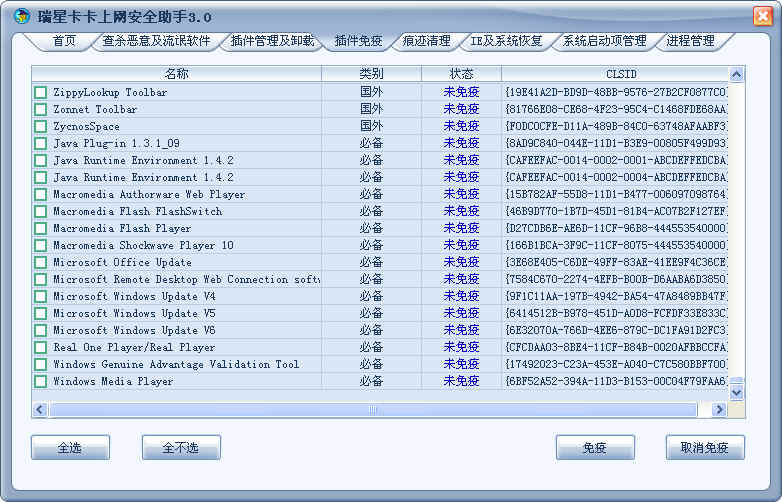
Task: Click the 取消免疫 button
Action: (705, 447)
